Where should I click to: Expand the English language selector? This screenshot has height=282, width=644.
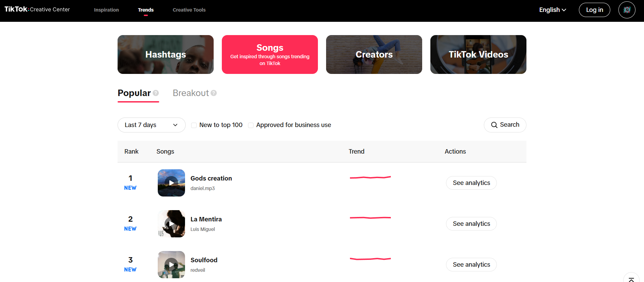click(x=553, y=10)
